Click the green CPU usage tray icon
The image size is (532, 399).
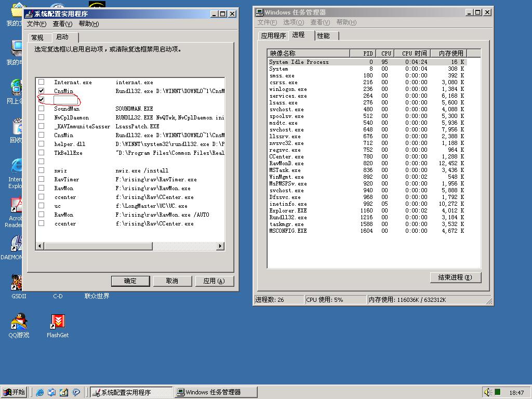(498, 392)
